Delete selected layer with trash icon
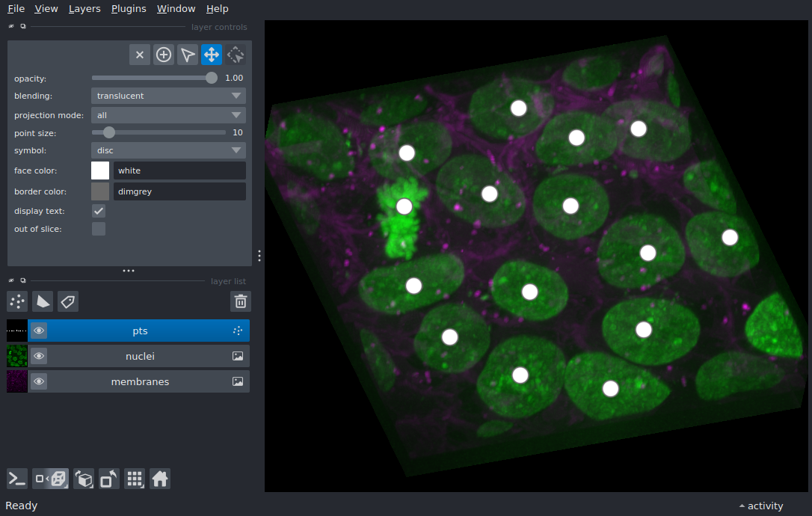Screen dimensions: 812x516 pyautogui.click(x=241, y=301)
